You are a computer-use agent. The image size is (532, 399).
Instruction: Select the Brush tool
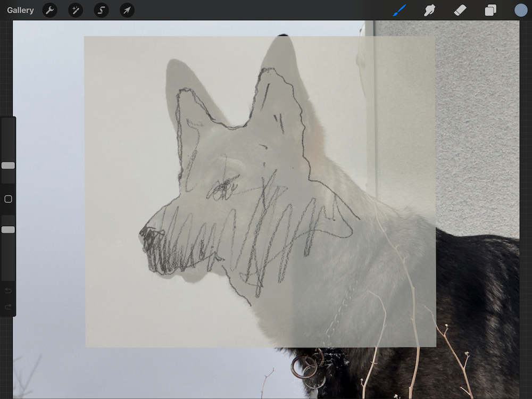[400, 10]
